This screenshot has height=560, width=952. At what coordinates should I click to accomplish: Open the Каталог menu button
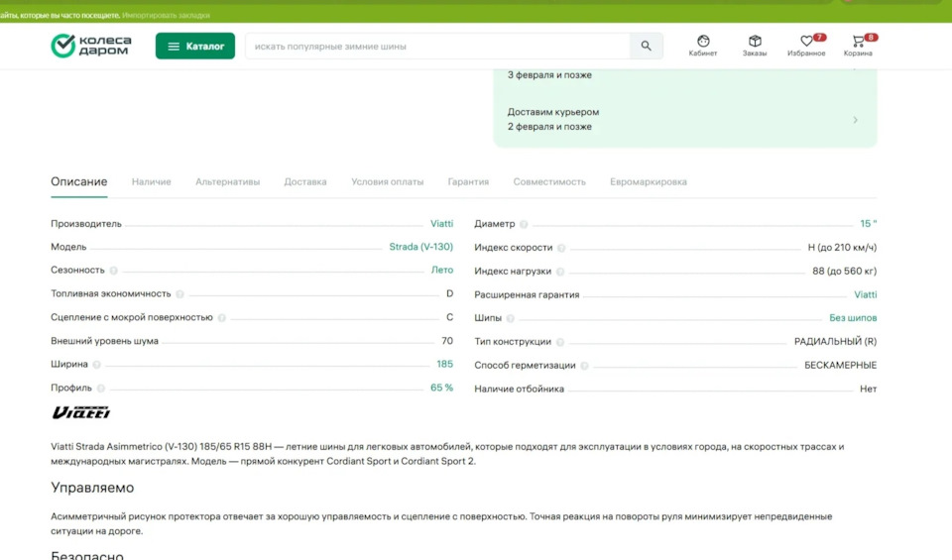pyautogui.click(x=195, y=47)
